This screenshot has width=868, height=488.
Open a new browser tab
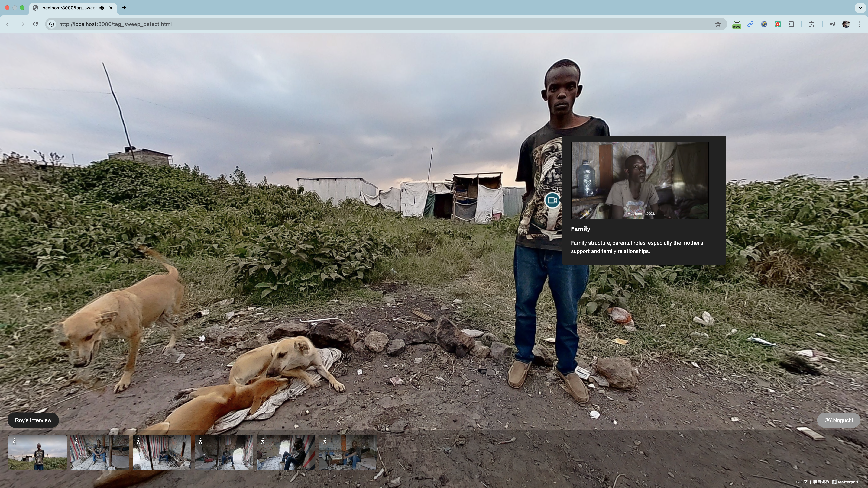(124, 7)
